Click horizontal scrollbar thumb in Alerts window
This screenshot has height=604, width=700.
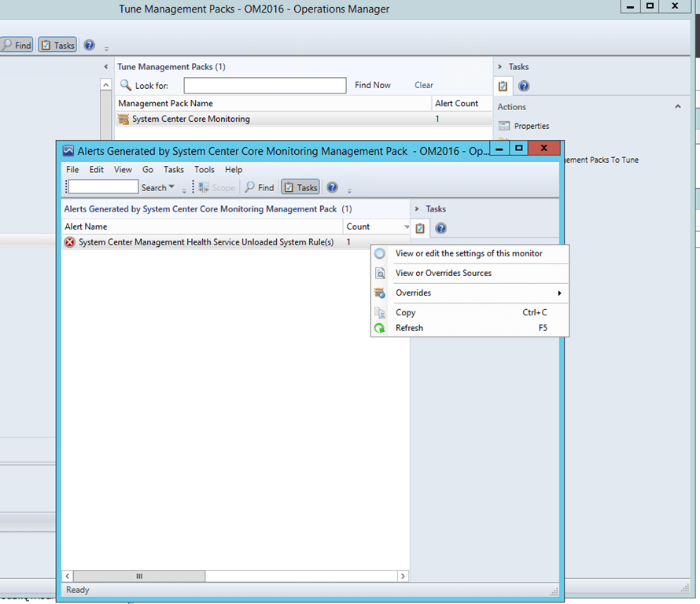pyautogui.click(x=139, y=576)
